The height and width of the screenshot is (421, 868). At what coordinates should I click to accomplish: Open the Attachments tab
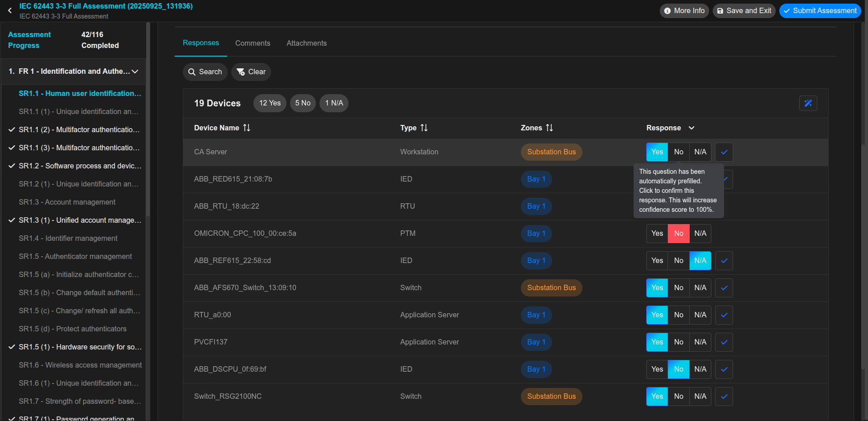[x=306, y=43]
